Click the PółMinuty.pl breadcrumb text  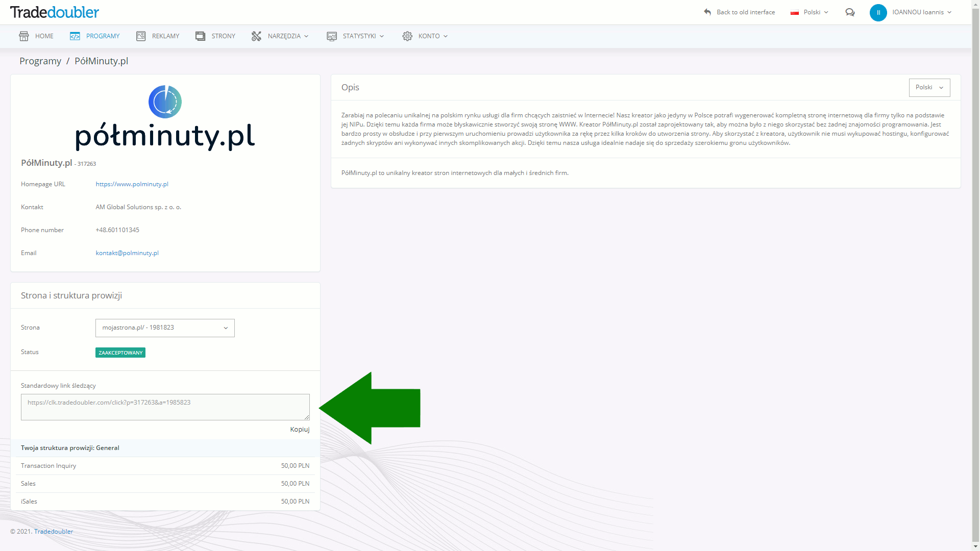click(x=102, y=61)
